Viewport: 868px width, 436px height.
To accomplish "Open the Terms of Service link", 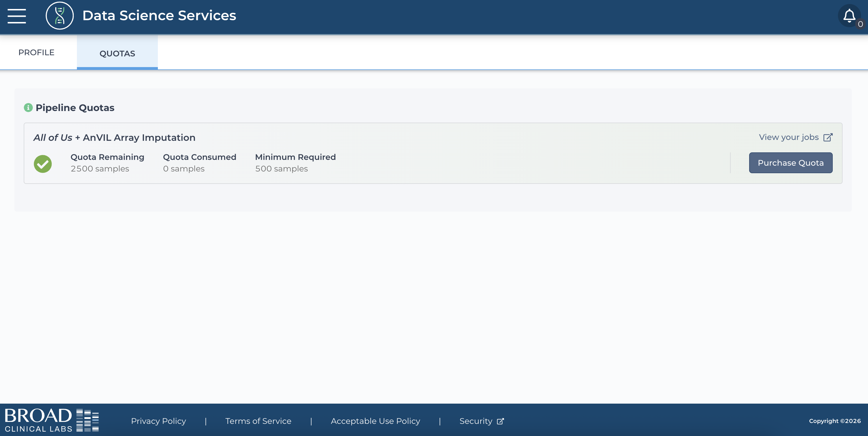I will (x=258, y=421).
